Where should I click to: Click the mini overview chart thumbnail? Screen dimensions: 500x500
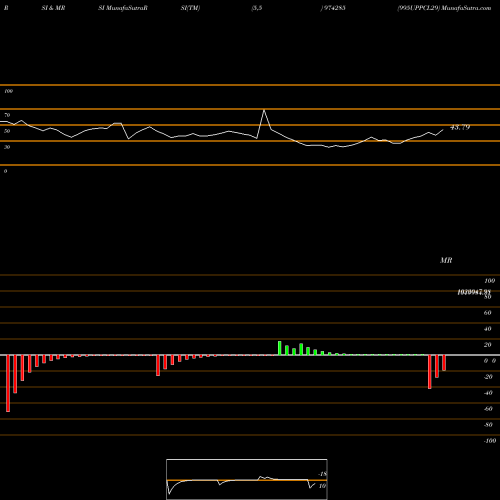(x=247, y=479)
